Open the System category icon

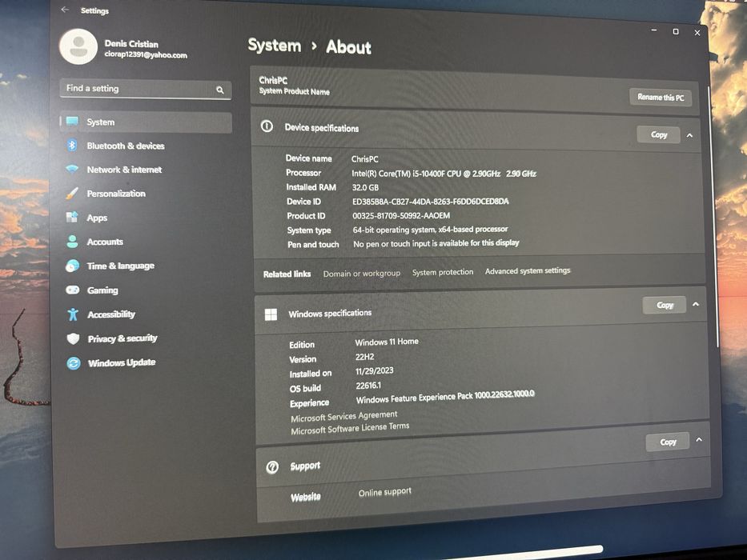pos(72,121)
